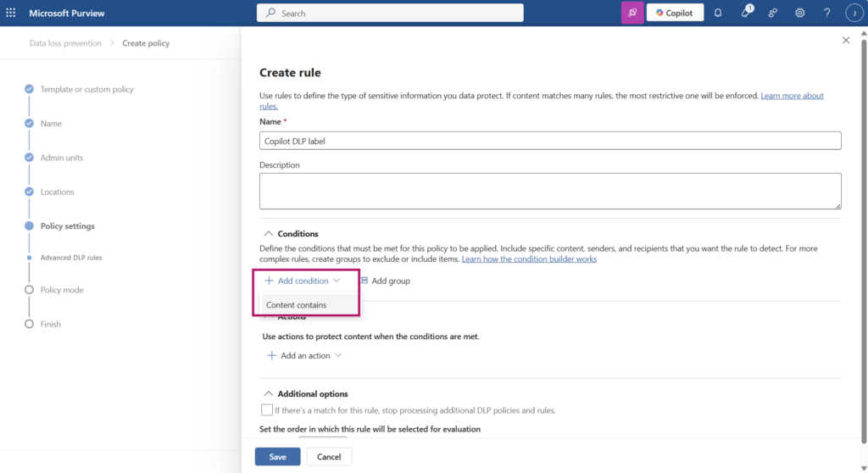The image size is (868, 473).
Task: Open the pink Security Copilot chat icon
Action: (632, 13)
